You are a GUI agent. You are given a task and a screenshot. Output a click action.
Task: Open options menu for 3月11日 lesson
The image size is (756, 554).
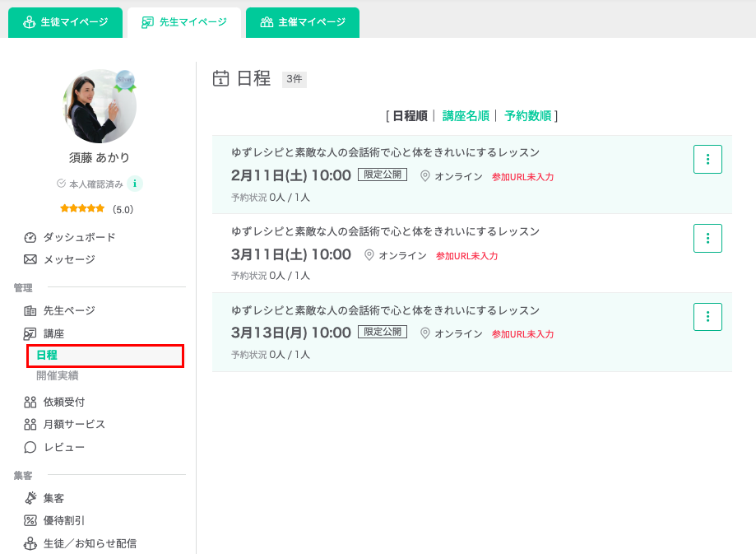[707, 238]
